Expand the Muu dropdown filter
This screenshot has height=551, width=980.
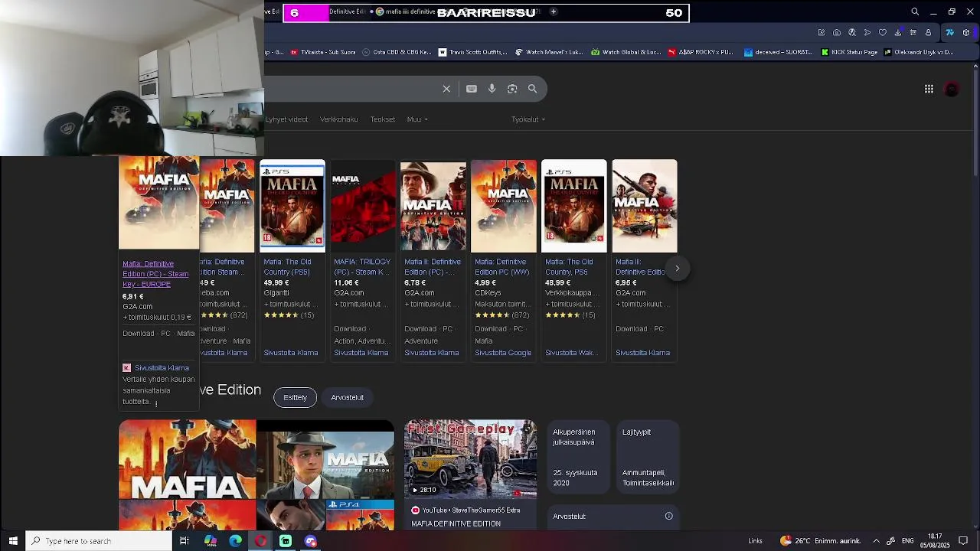click(x=417, y=119)
